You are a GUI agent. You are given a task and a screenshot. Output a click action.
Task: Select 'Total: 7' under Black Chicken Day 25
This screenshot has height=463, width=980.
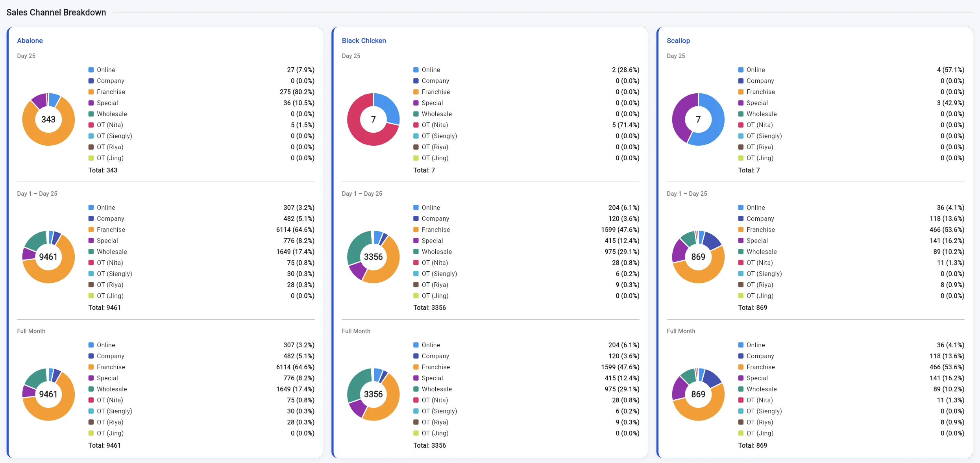point(424,170)
